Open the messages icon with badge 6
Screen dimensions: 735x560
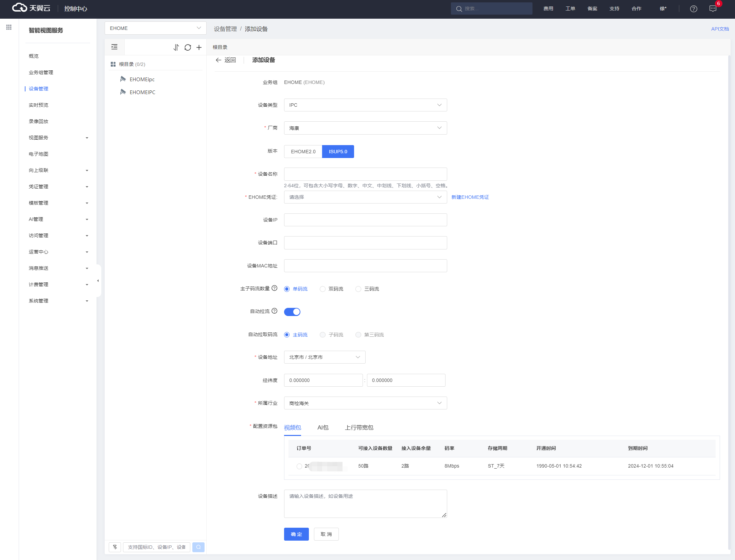(x=713, y=9)
